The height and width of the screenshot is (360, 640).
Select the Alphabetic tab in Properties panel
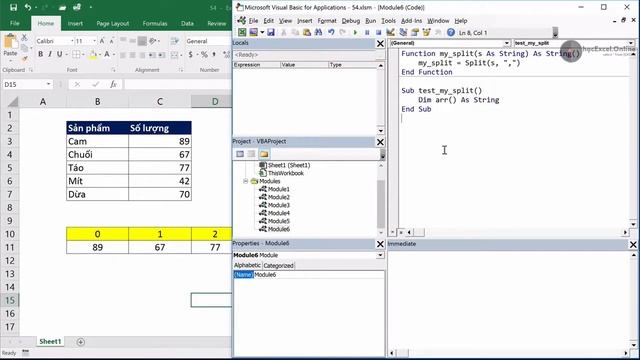coord(247,265)
